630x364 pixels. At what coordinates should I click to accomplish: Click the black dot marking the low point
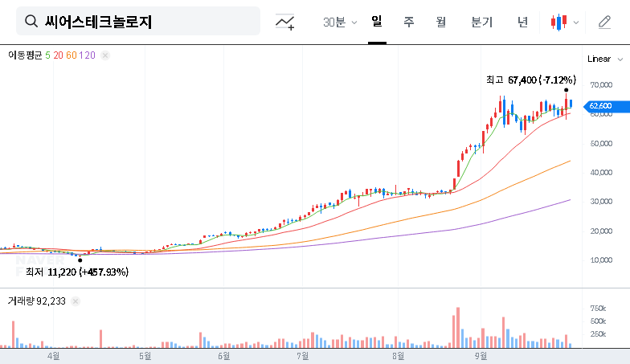80,260
